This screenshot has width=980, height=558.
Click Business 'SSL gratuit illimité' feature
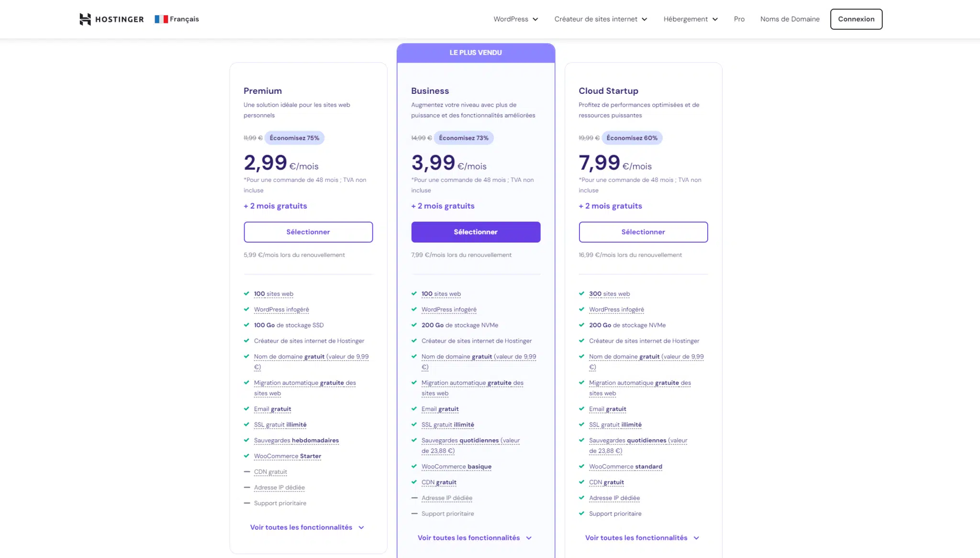point(448,425)
